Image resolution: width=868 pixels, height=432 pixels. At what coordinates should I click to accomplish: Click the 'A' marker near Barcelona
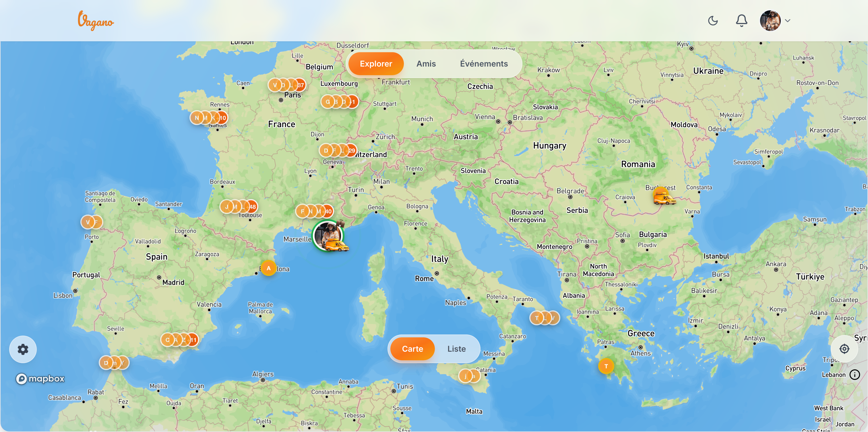point(269,268)
